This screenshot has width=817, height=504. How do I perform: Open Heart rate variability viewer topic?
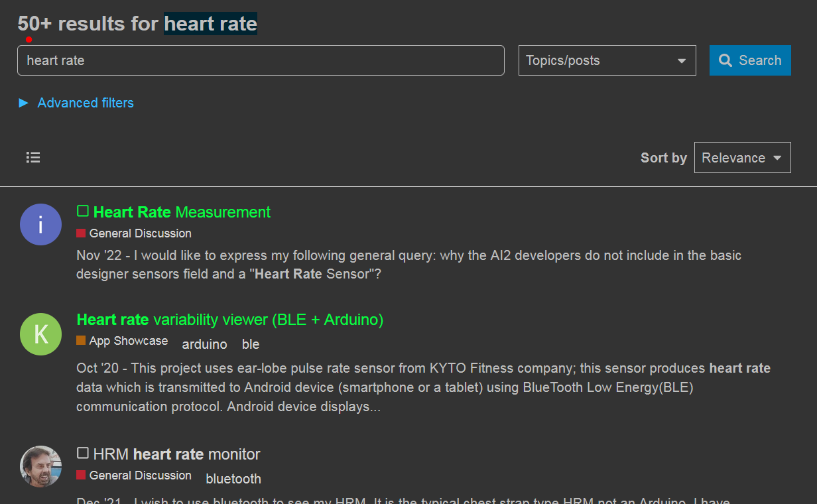[x=230, y=320]
